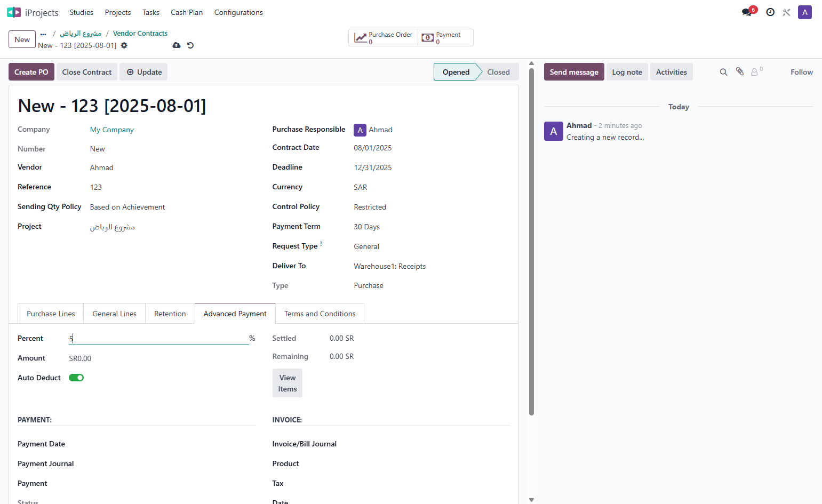Open the messages chat bubble icon
This screenshot has width=822, height=504.
point(747,12)
